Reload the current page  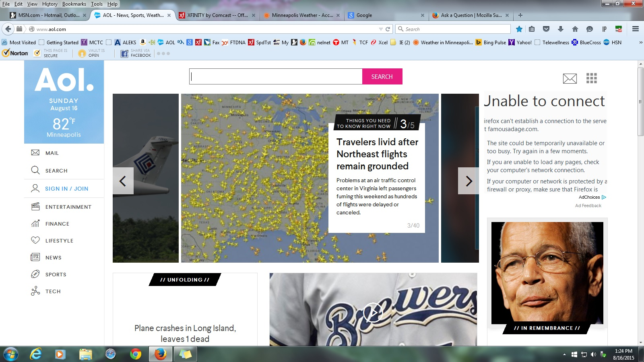coord(388,29)
